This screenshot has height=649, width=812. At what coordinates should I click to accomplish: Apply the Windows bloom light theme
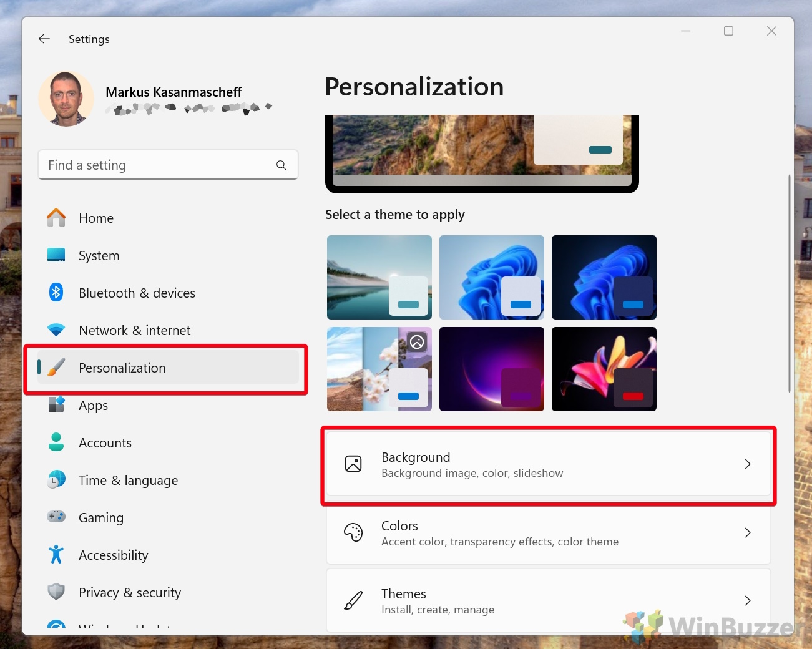(x=492, y=277)
